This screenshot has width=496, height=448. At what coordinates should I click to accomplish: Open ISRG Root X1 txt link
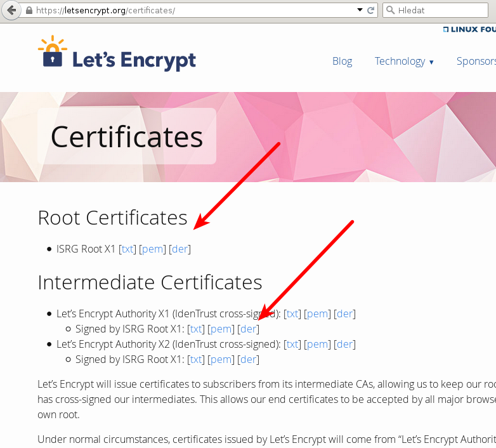tap(127, 249)
